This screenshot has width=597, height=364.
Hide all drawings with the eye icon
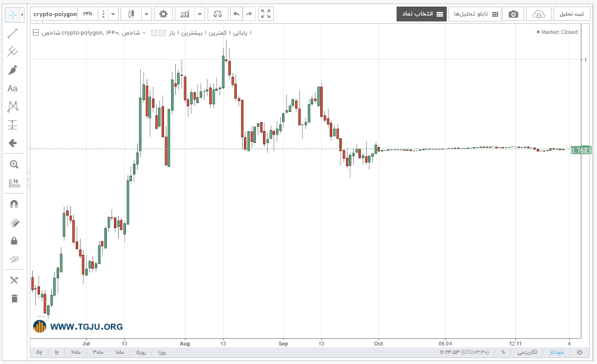14,259
